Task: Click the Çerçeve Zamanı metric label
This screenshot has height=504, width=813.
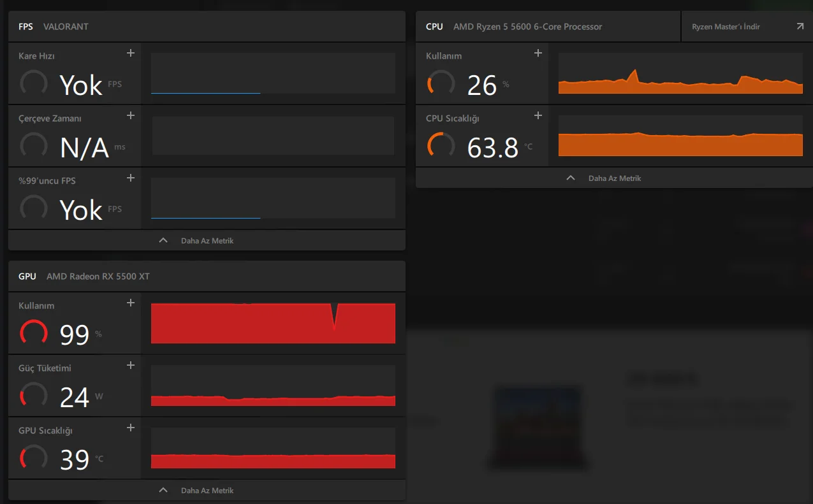Action: [50, 119]
